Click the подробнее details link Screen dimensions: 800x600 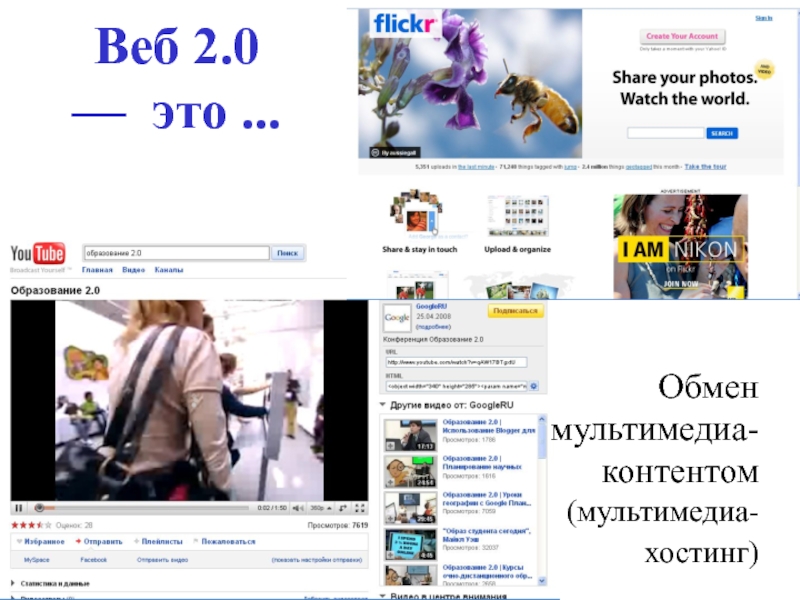pos(433,327)
